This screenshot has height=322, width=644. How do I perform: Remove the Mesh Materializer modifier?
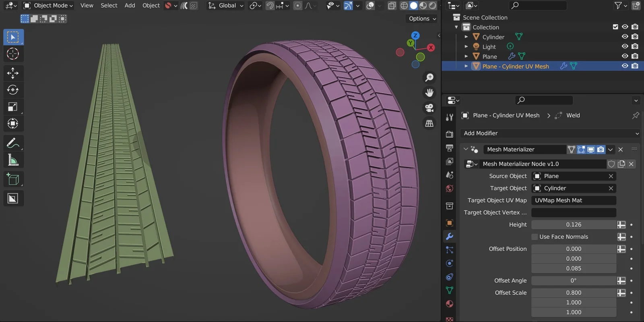click(621, 150)
